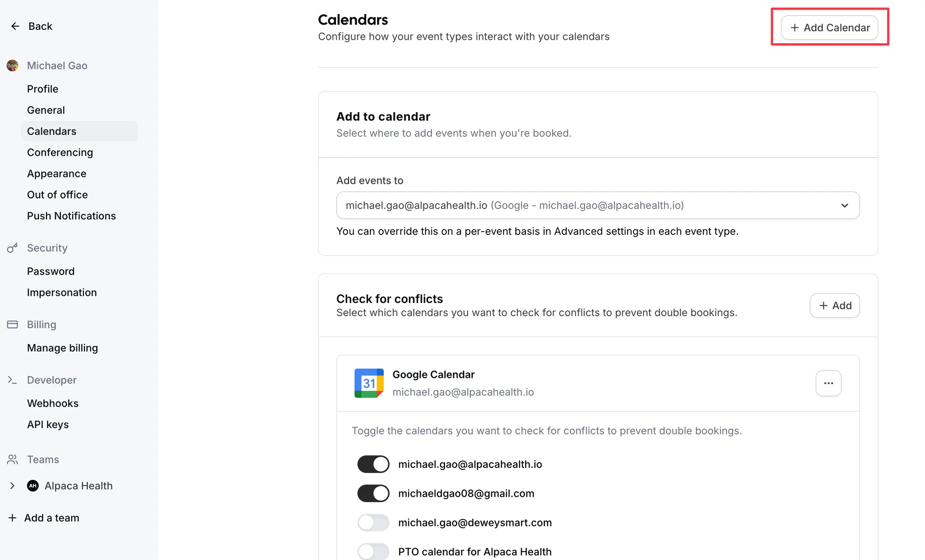This screenshot has width=925, height=560.
Task: Click the Alpaca Health team badge
Action: 33,485
